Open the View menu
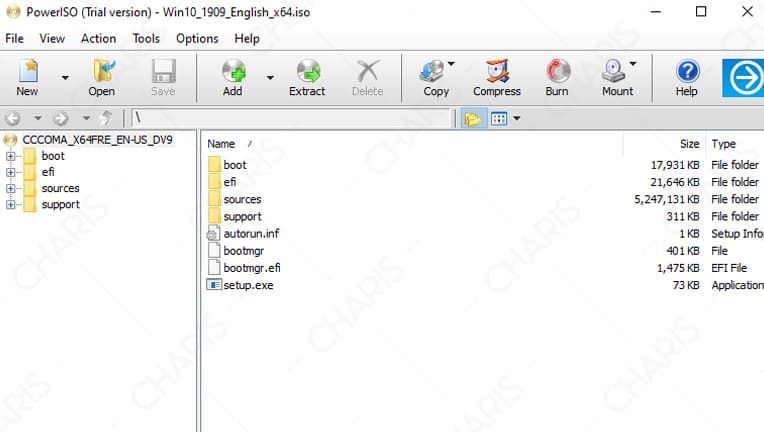Image resolution: width=764 pixels, height=432 pixels. (x=52, y=38)
